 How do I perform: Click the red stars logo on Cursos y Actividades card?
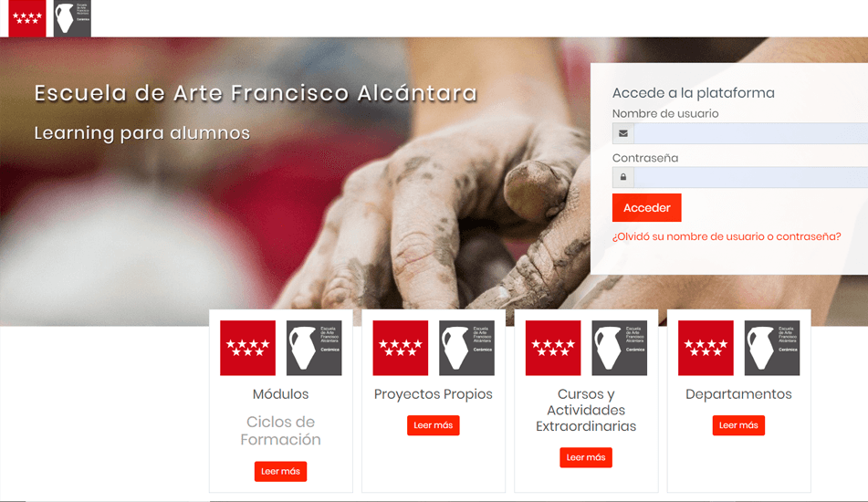[553, 348]
